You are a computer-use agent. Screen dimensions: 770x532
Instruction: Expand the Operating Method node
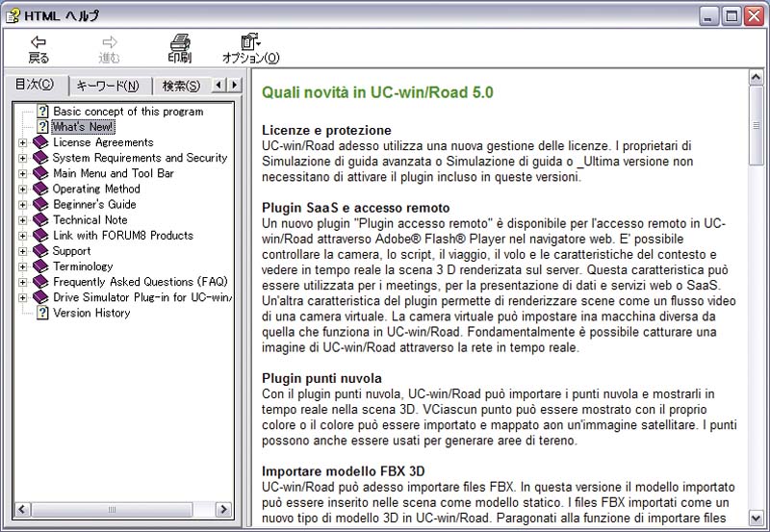click(x=22, y=189)
